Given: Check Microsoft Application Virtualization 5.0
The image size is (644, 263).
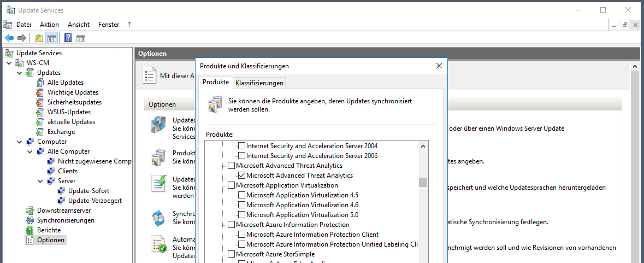Looking at the screenshot, I should [242, 215].
